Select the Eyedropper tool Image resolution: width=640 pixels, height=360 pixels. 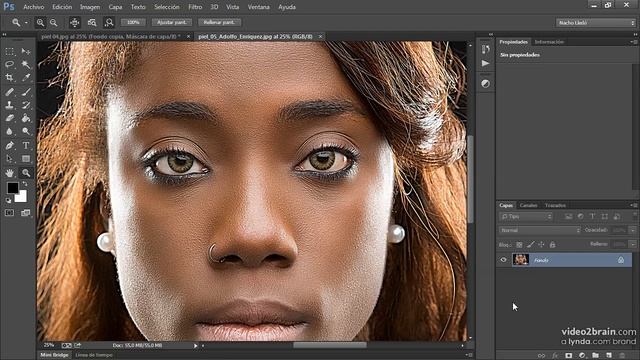(26, 78)
